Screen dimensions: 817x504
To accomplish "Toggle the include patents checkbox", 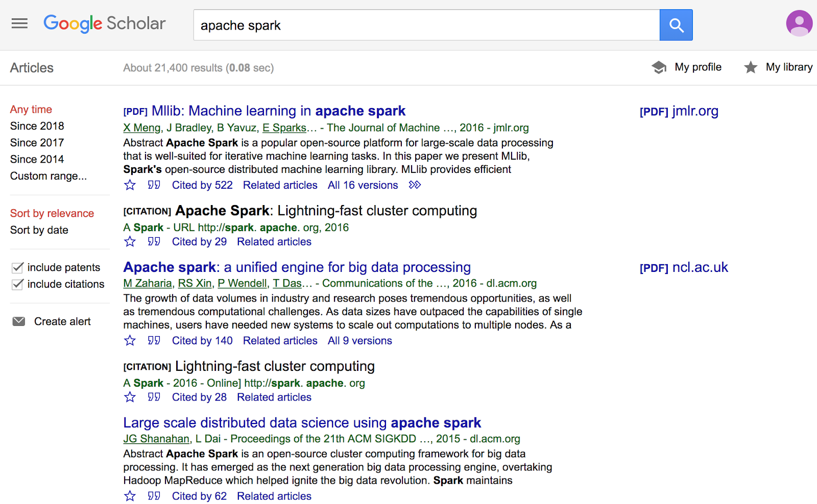I will click(18, 268).
